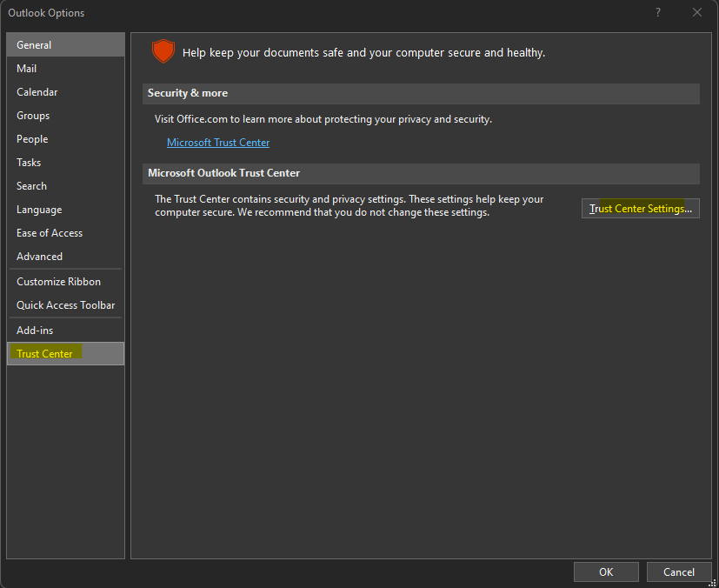719x588 pixels.
Task: Follow the Microsoft Trust Center link
Action: coord(218,143)
